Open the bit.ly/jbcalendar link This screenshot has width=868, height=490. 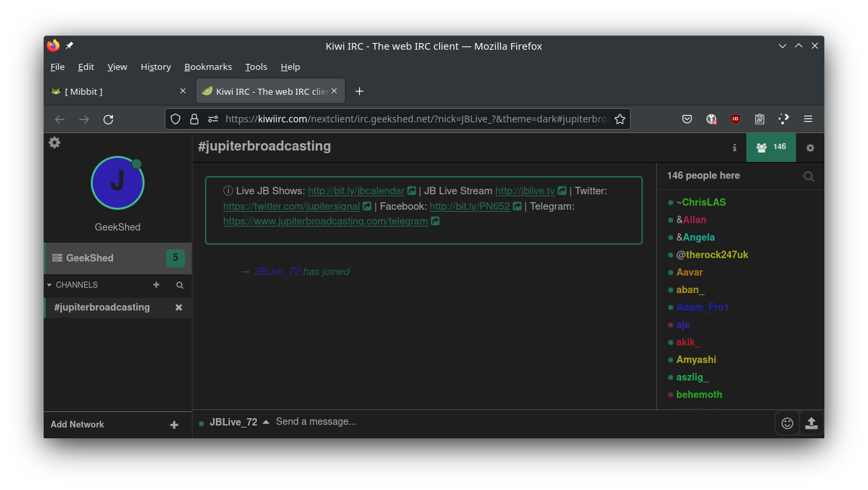(x=356, y=191)
